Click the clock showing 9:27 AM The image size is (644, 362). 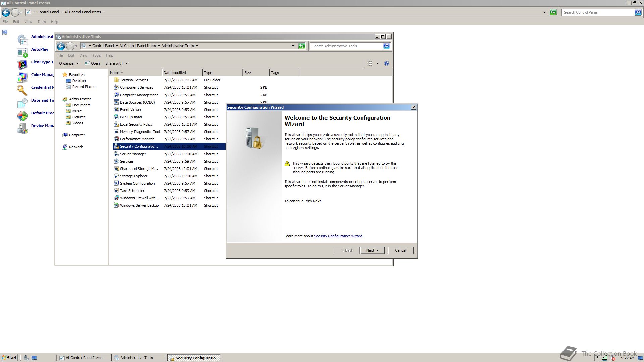(x=628, y=358)
